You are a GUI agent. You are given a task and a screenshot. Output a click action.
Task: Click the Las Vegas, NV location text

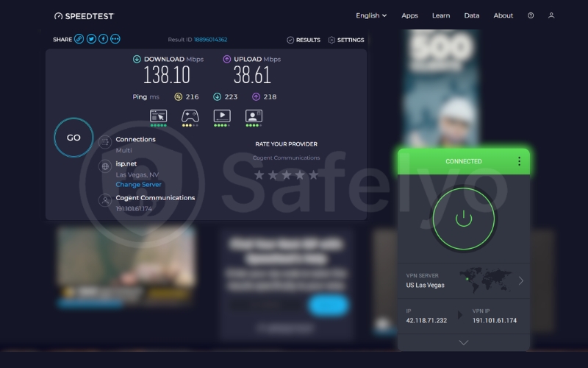137,174
